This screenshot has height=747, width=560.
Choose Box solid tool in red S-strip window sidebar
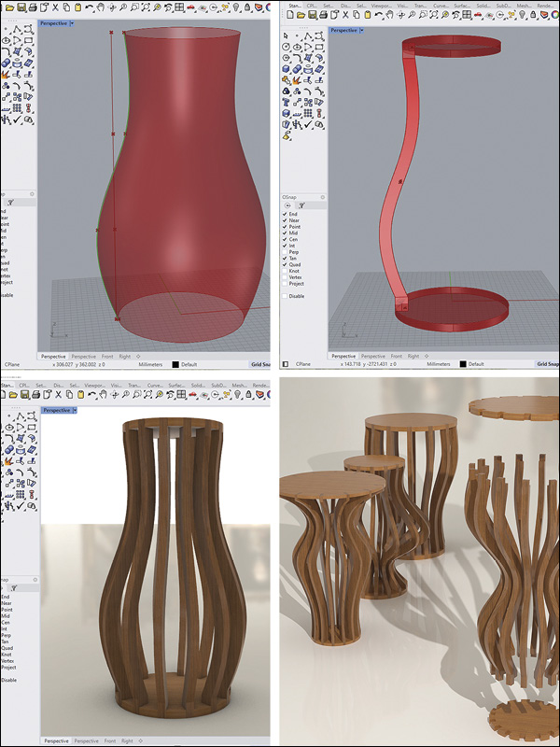click(x=286, y=68)
